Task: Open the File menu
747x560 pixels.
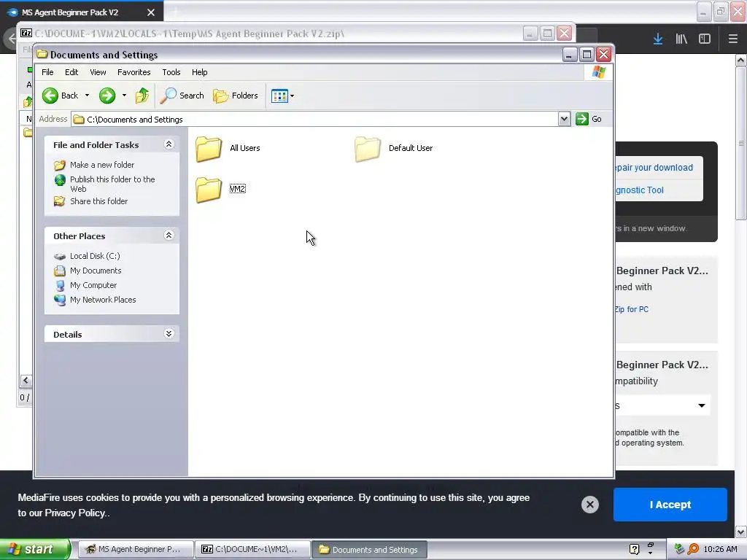Action: coord(47,72)
